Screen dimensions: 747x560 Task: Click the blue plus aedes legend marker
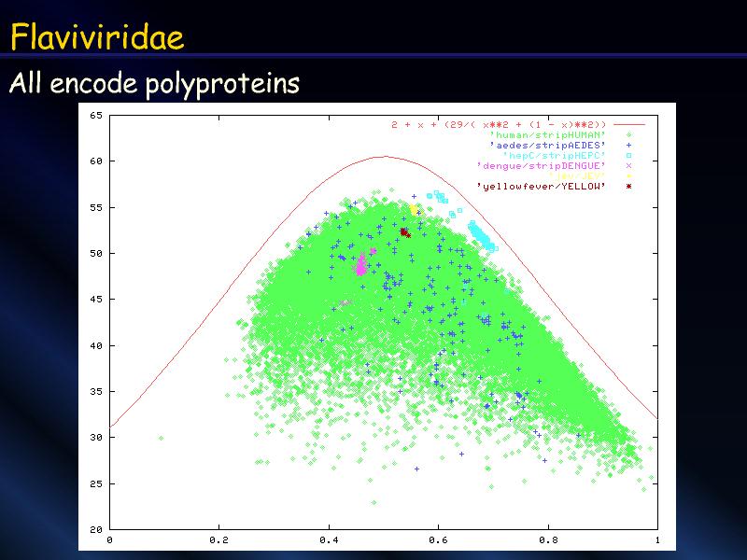click(629, 145)
